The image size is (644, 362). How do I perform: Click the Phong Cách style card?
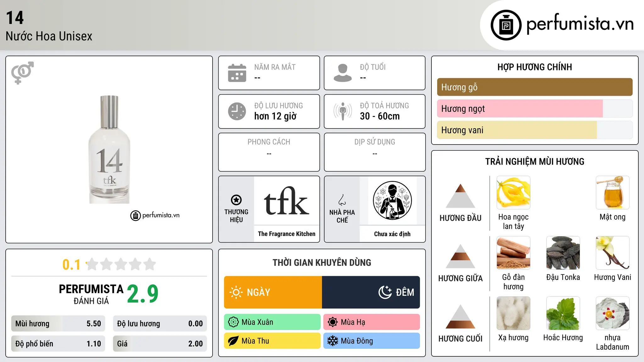(x=269, y=152)
